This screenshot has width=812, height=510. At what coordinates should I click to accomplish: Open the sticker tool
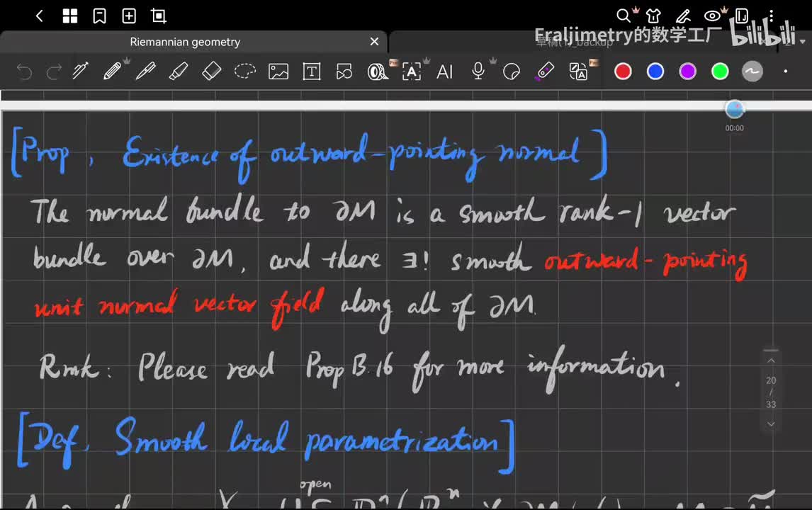(x=511, y=72)
